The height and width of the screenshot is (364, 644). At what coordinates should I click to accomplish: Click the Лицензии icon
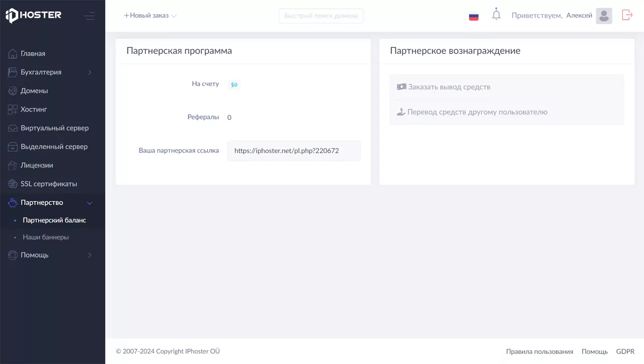[13, 165]
